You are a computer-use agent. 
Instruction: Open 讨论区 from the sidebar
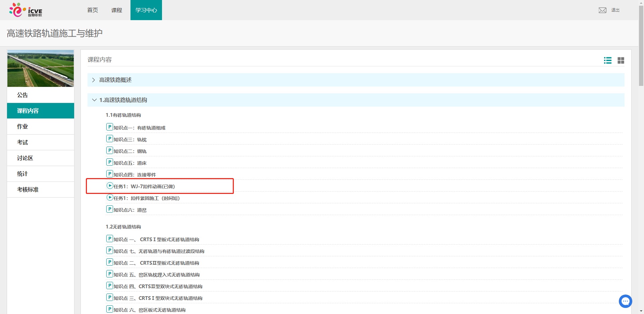point(25,158)
